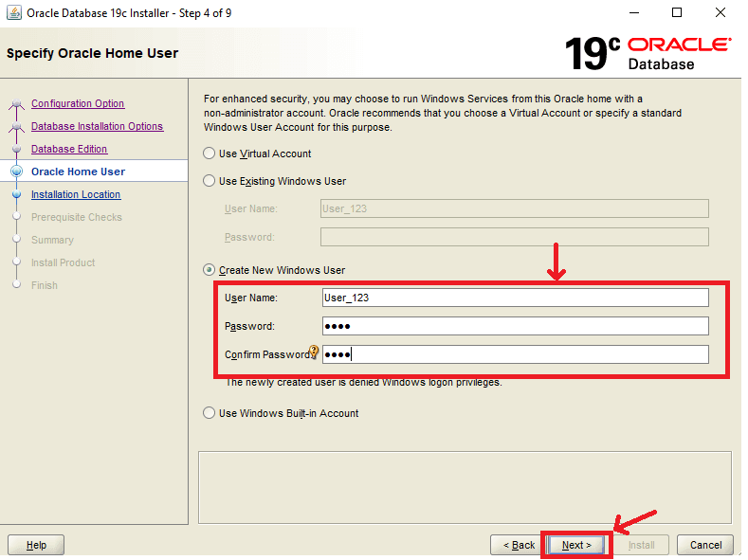Cancel the Oracle installation
The width and height of the screenshot is (748, 560).
[x=705, y=545]
